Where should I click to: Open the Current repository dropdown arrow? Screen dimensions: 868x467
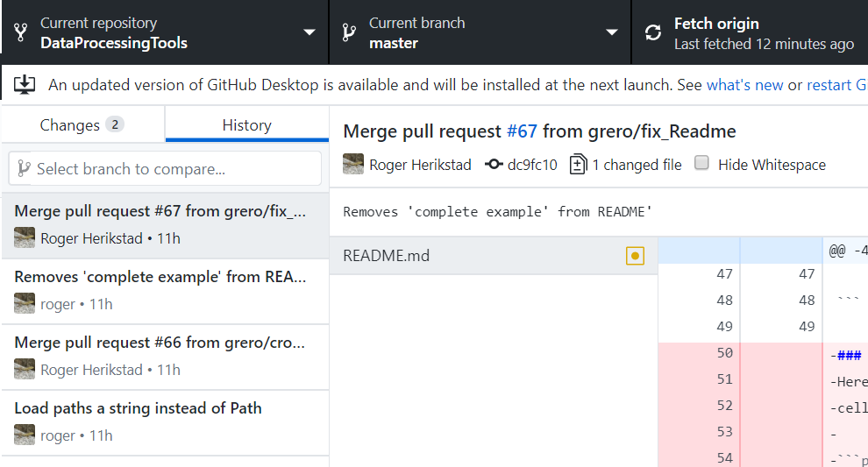pos(309,32)
